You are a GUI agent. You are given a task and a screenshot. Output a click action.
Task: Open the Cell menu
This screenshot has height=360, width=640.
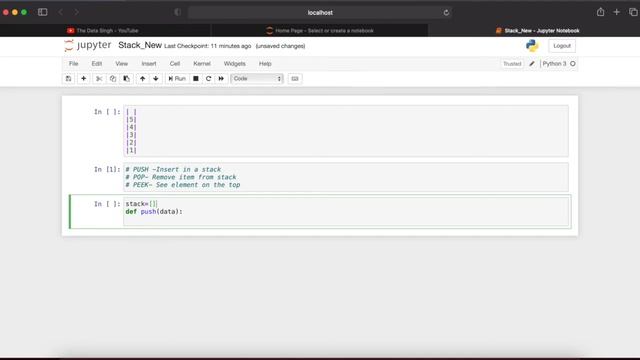click(x=175, y=64)
